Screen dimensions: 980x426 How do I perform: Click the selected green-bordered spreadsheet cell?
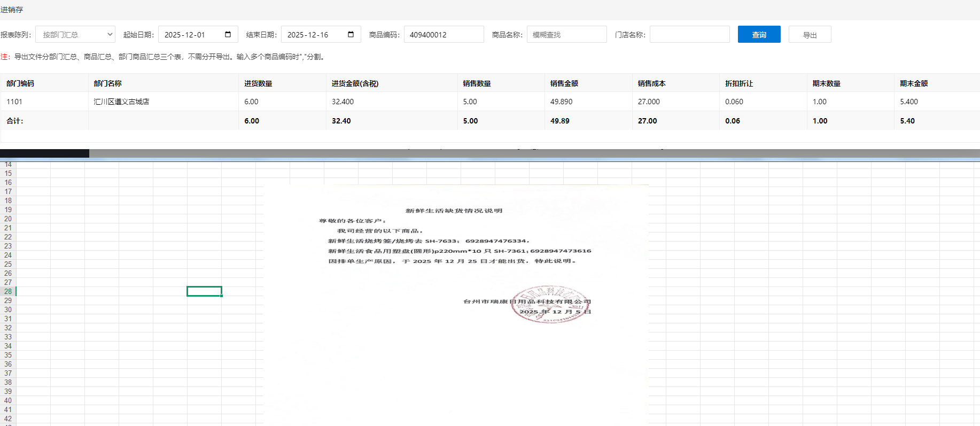[x=204, y=291]
